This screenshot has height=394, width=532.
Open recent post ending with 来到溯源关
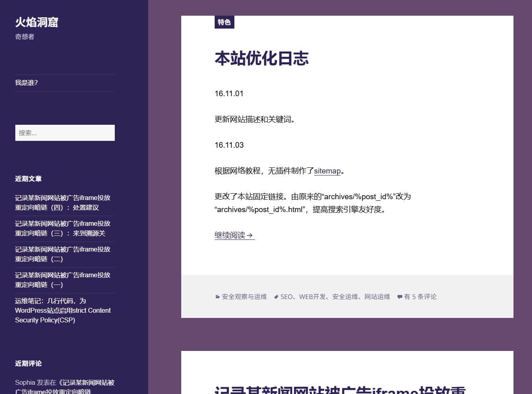click(63, 228)
